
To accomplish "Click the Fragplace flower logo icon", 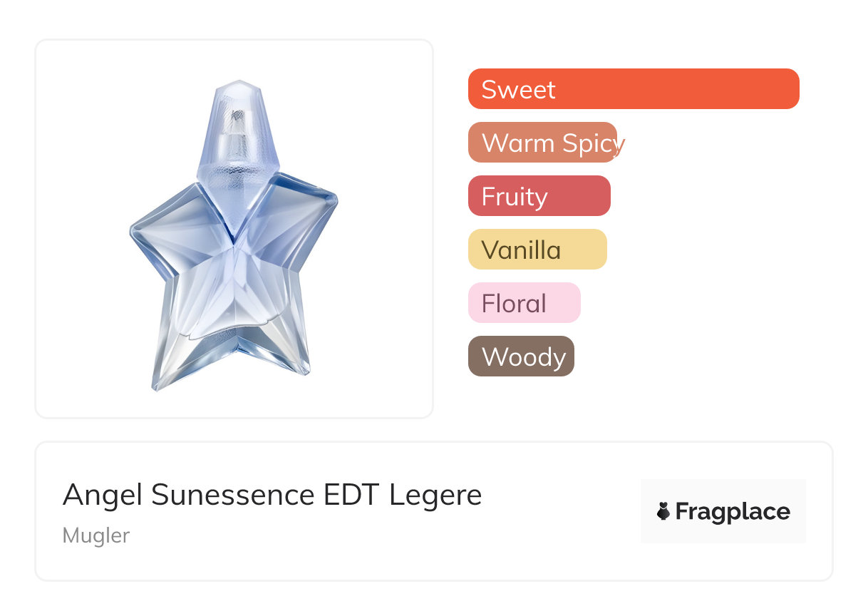I will pyautogui.click(x=663, y=511).
